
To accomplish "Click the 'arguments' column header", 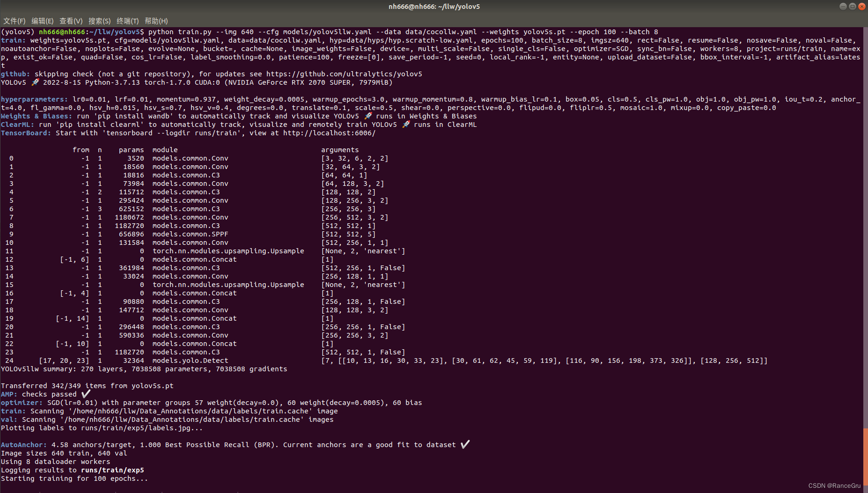I will tap(340, 150).
